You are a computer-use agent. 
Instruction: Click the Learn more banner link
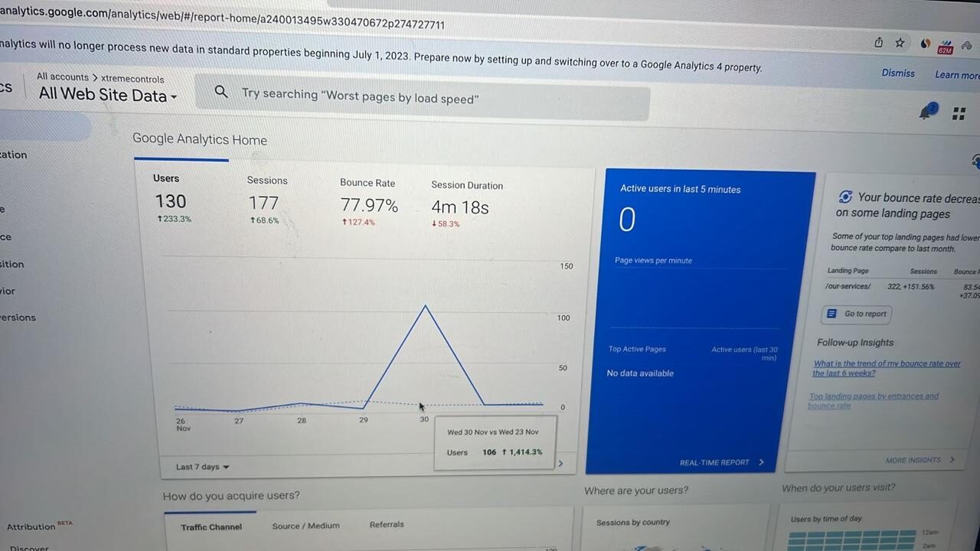coord(957,75)
